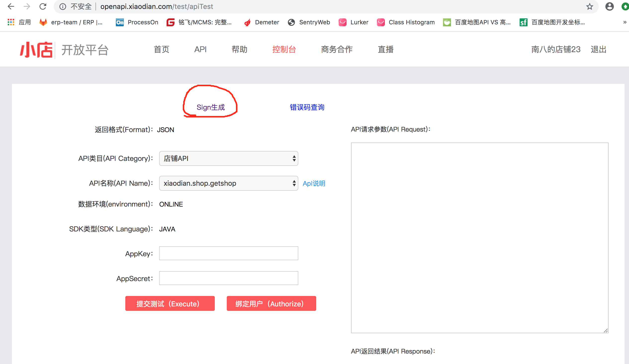629x364 pixels.
Task: Go to the 控制台 navigation tab
Action: [x=284, y=49]
